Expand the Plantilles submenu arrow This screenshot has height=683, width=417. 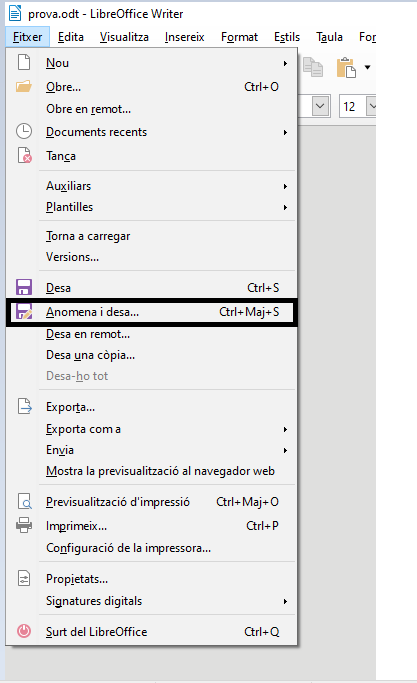pos(285,207)
